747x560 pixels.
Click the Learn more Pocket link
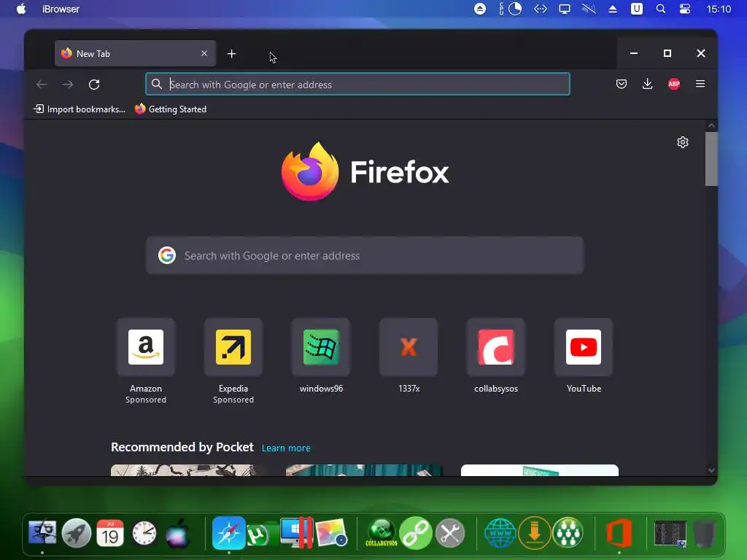(286, 448)
